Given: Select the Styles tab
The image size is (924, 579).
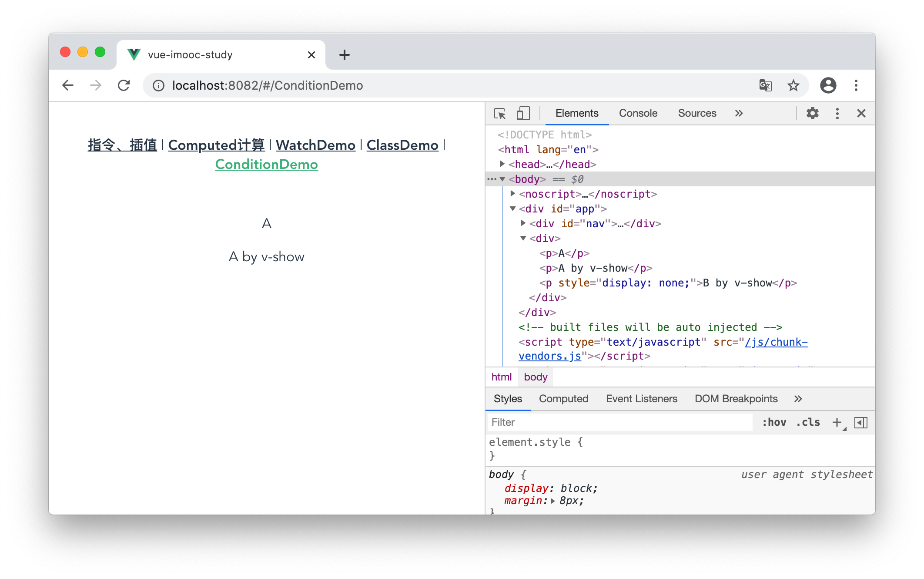Looking at the screenshot, I should [508, 399].
